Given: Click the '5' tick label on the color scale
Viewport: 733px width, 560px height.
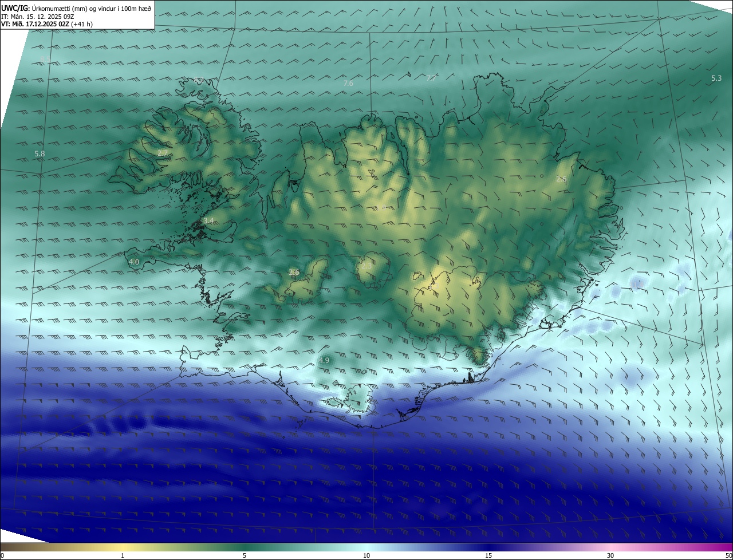Looking at the screenshot, I should 245,555.
